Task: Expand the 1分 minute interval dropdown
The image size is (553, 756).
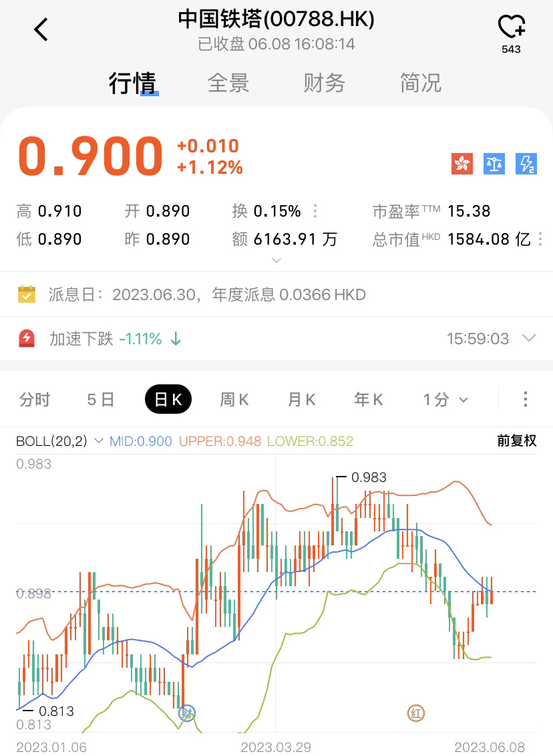Action: [x=445, y=400]
